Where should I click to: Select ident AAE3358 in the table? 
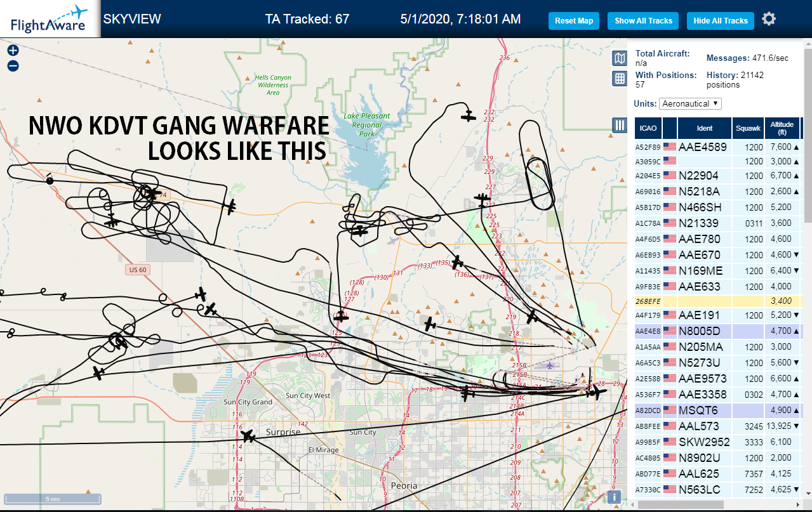pyautogui.click(x=703, y=395)
